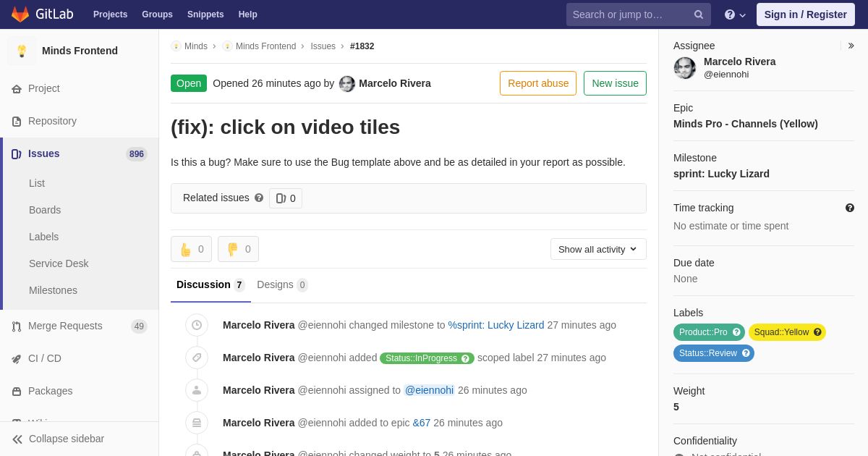Open Boards in the sidebar

pos(45,210)
